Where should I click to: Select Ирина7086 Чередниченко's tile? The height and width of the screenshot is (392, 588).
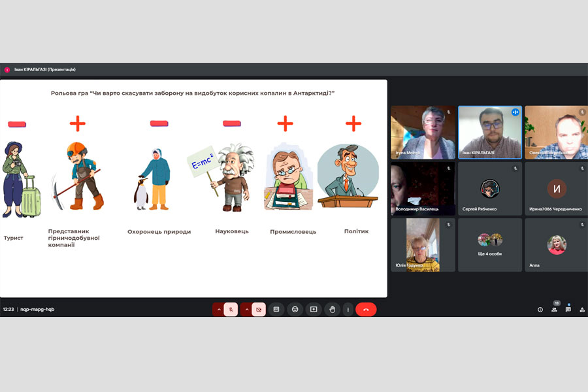[557, 189]
